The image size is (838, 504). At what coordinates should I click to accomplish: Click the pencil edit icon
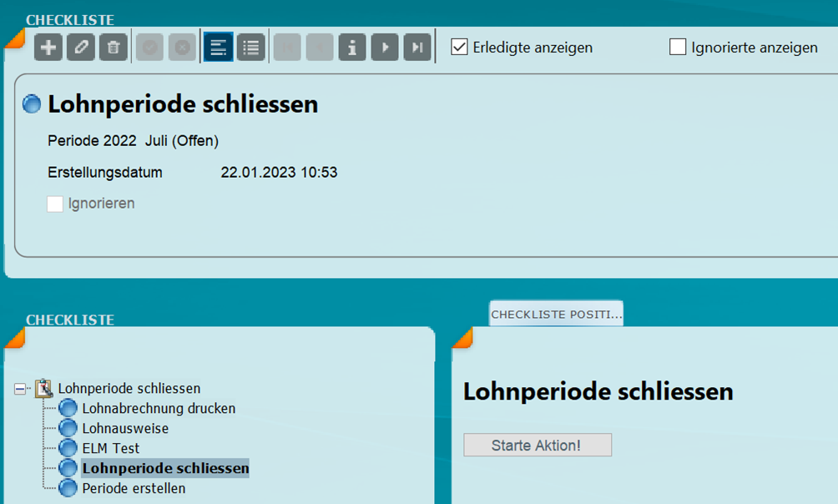pos(81,48)
